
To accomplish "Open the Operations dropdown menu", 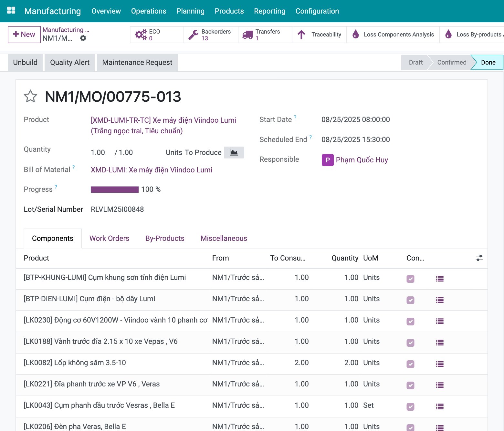I will coord(149,11).
